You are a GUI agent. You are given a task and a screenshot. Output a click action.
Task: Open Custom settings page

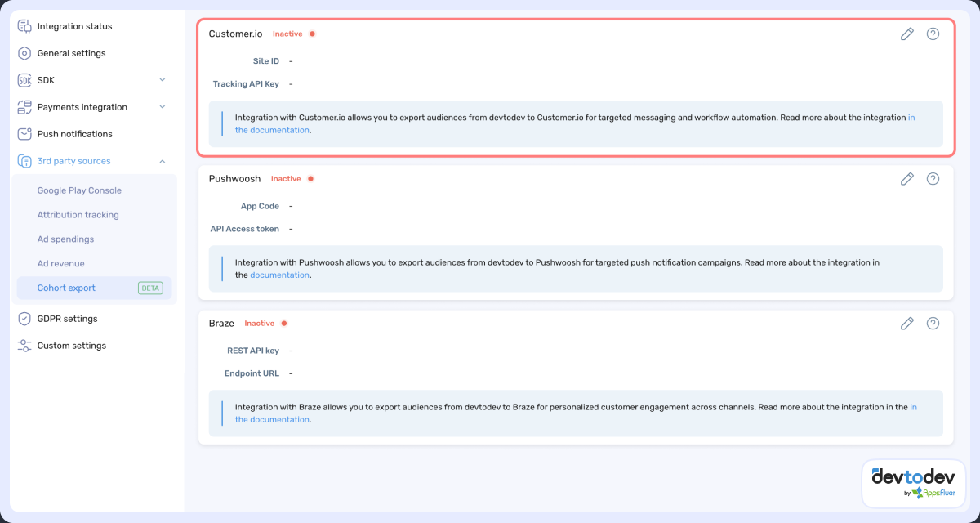[x=71, y=346]
